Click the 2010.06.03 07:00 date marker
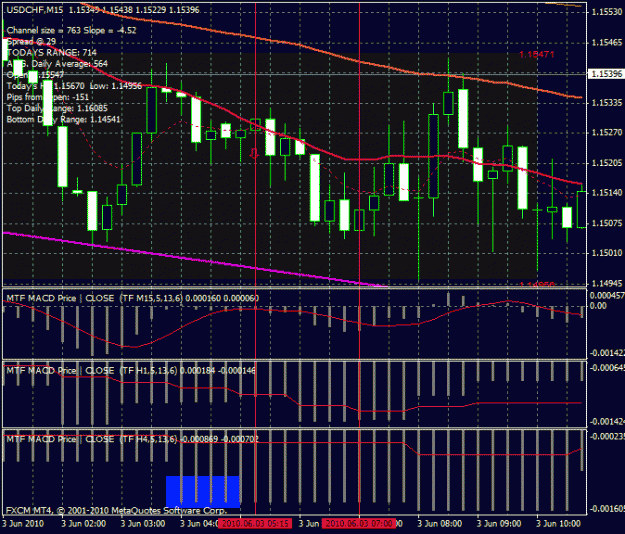 coord(359,523)
